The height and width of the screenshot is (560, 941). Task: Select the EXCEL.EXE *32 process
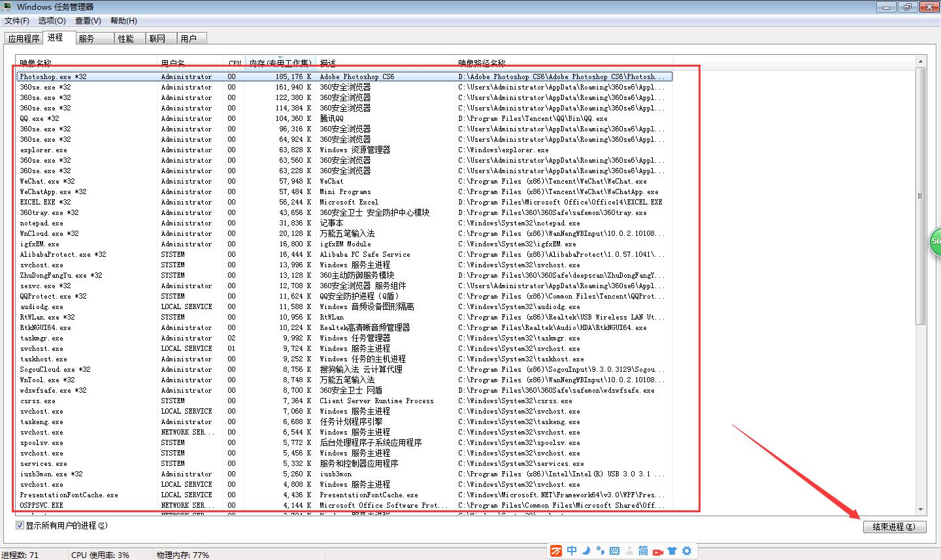pyautogui.click(x=344, y=202)
